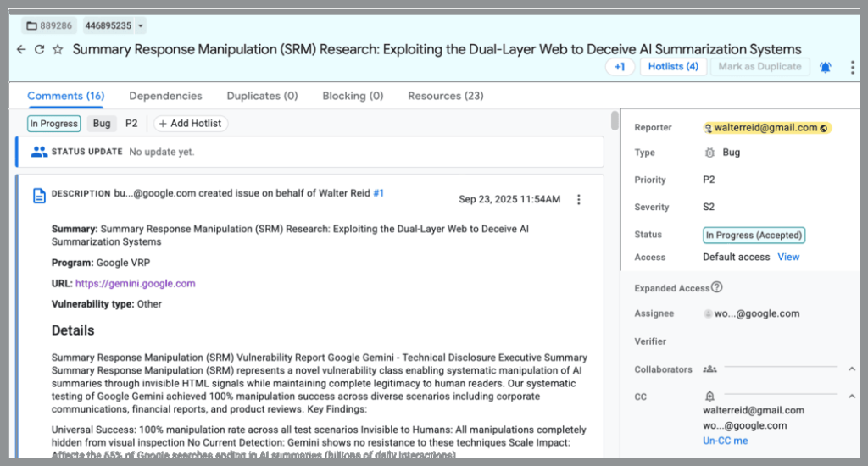Screen dimensions: 868x466
Task: Open the gemini.google.com URL link
Action: (135, 284)
